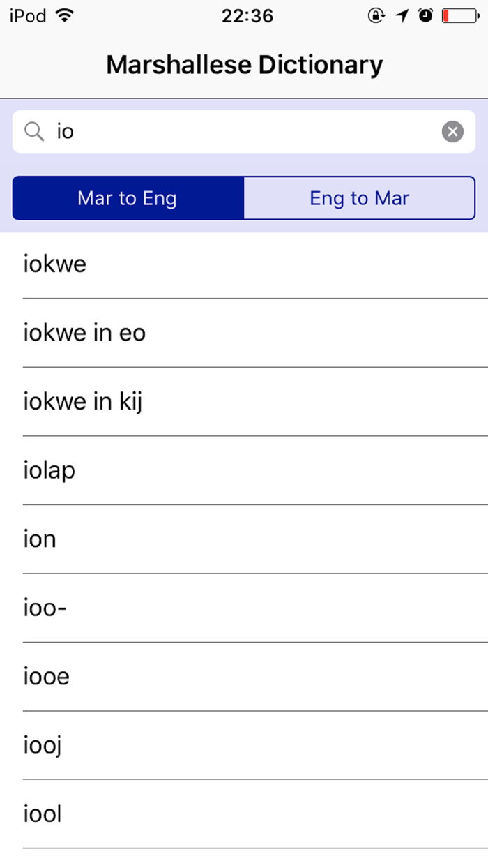The height and width of the screenshot is (868, 488).
Task: Select Mar to Eng translation direction
Action: tap(127, 198)
